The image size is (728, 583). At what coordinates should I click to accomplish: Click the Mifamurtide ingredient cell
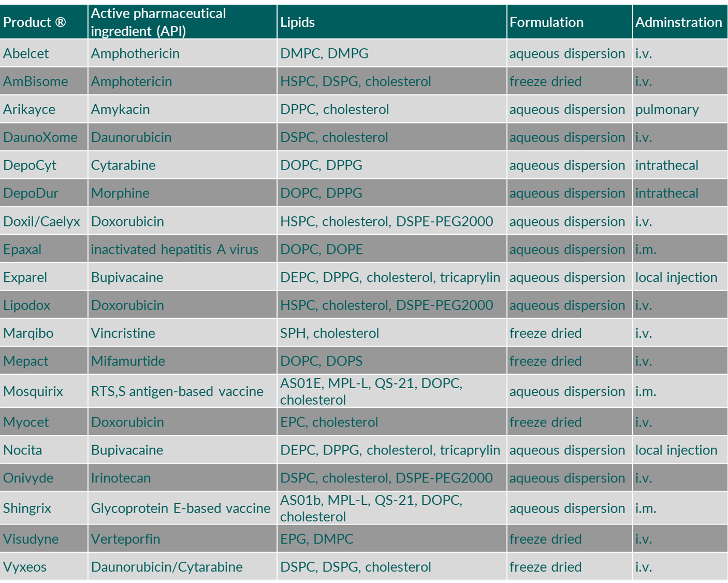tap(128, 361)
